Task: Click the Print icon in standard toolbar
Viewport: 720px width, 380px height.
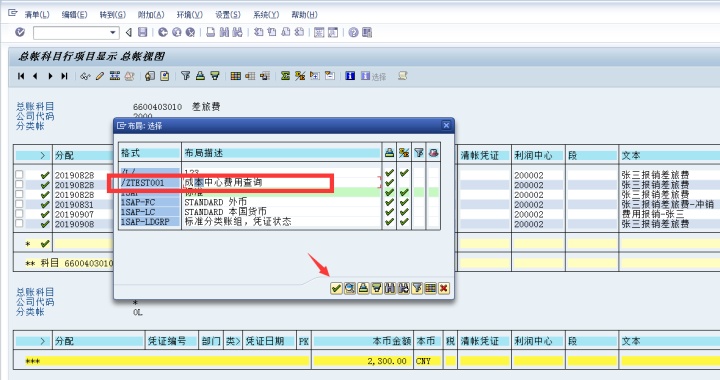Action: coord(210,32)
